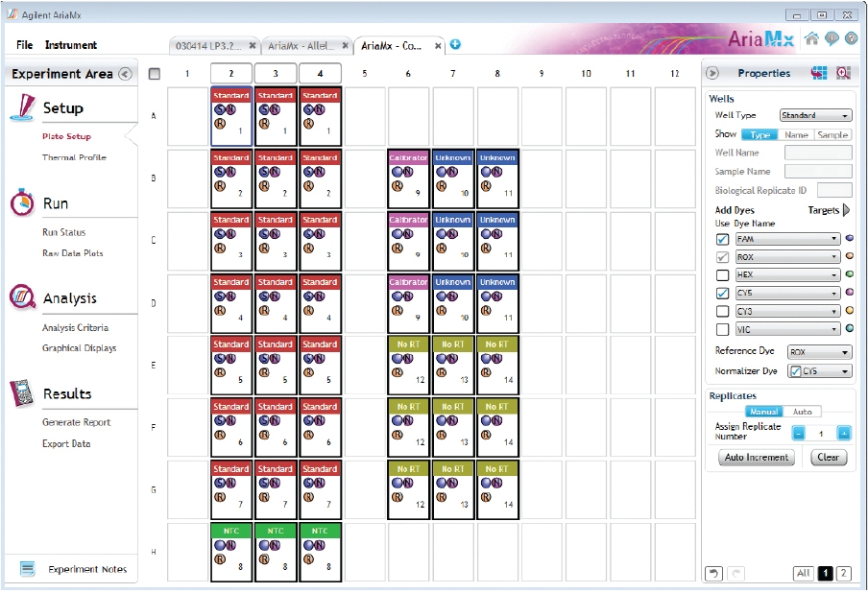Select Standard well A2
Viewport: 868px width, 593px height.
[x=231, y=115]
